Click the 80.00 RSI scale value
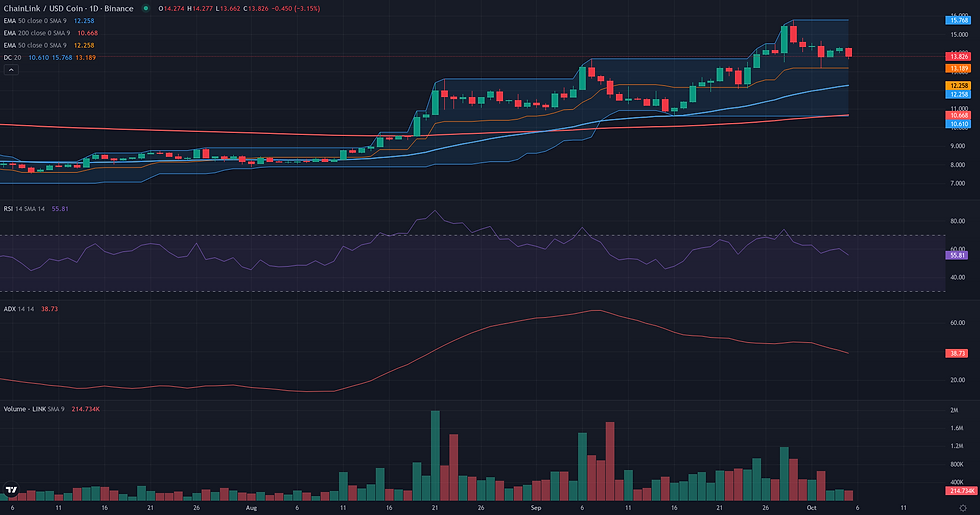The image size is (980, 515). point(958,221)
